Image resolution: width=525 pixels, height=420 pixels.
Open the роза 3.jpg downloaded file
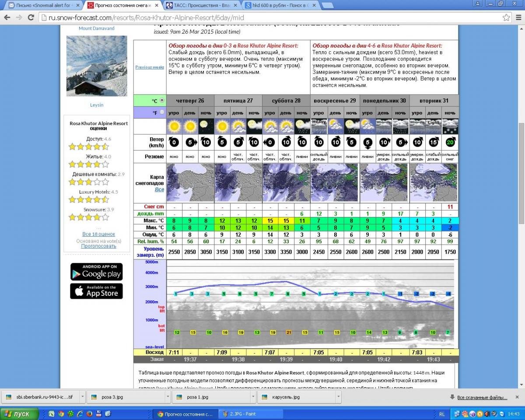pyautogui.click(x=126, y=397)
